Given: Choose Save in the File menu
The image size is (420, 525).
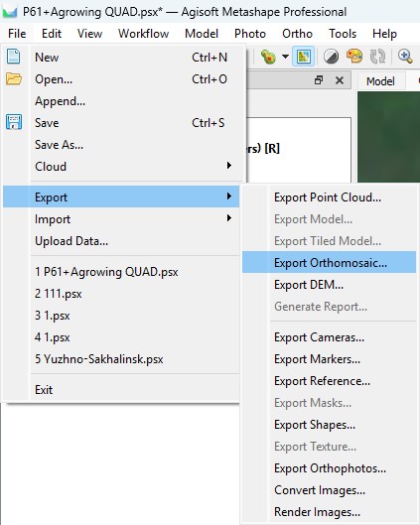Looking at the screenshot, I should click(x=121, y=123).
